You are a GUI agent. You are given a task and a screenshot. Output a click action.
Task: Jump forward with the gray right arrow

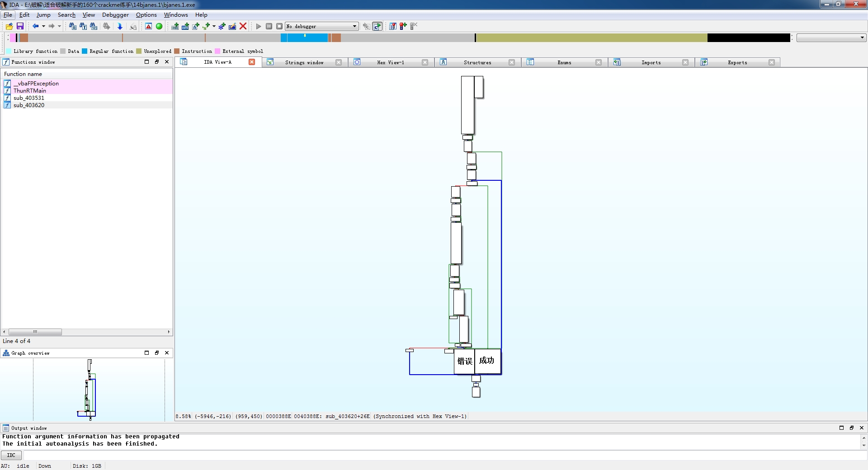52,26
